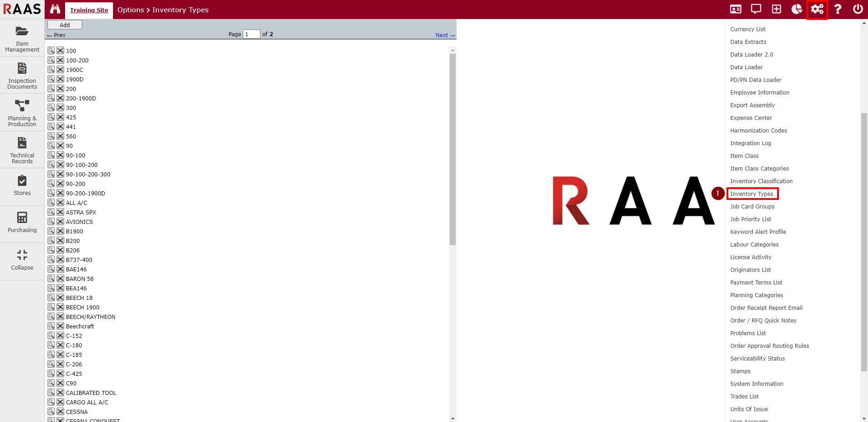The image size is (868, 422).
Task: Click the ID card profile icon
Action: tap(736, 9)
